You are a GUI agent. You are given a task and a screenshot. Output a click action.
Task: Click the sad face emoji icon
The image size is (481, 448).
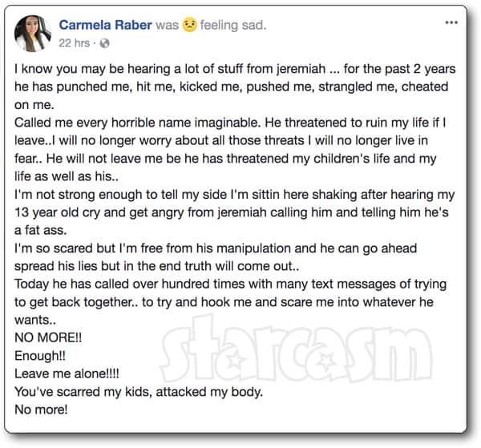pyautogui.click(x=189, y=25)
